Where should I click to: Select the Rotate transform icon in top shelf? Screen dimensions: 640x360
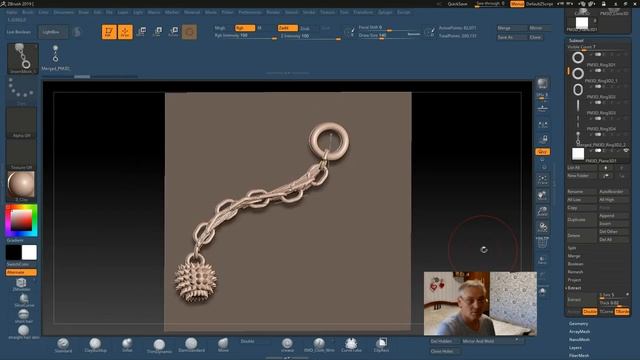[173, 31]
